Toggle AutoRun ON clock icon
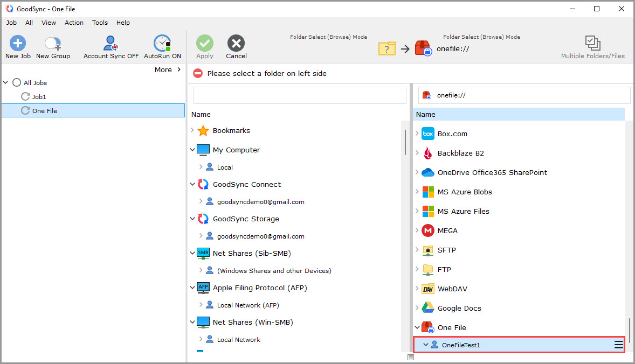 coord(162,43)
